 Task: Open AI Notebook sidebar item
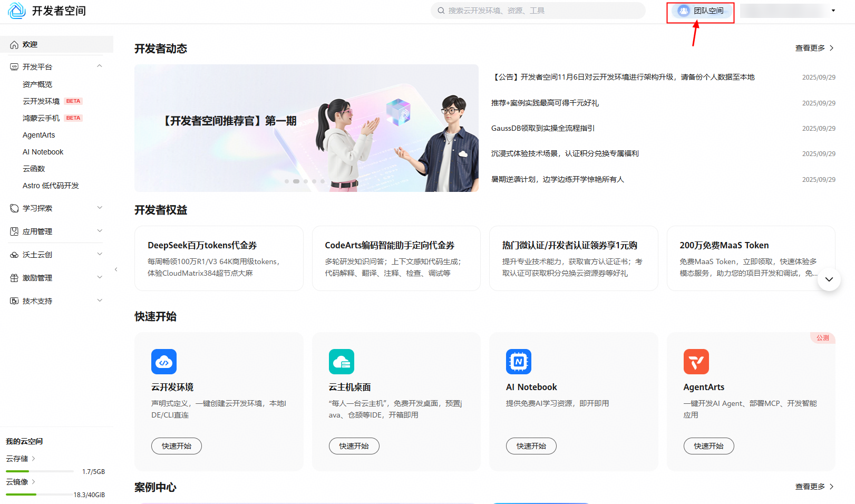click(43, 152)
